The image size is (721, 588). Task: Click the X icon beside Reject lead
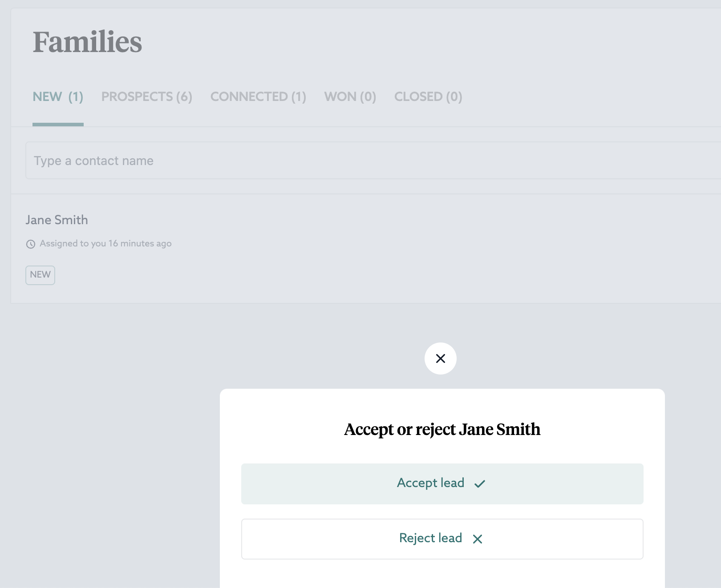pyautogui.click(x=477, y=539)
